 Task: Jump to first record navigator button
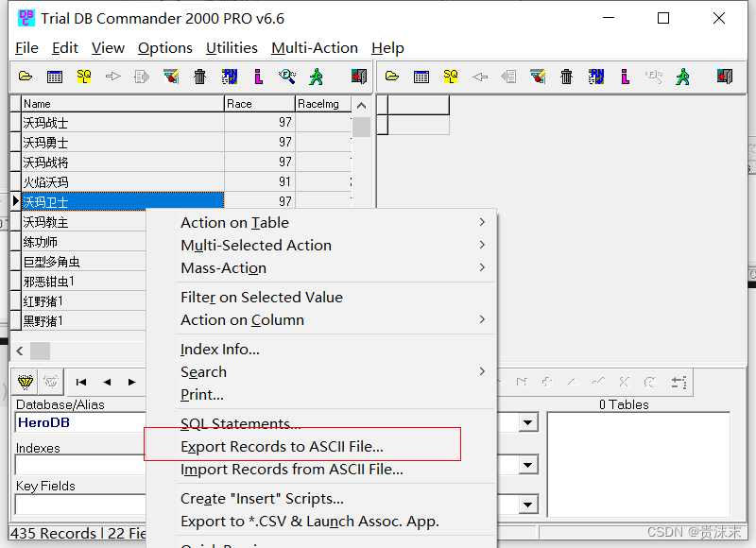(x=81, y=383)
